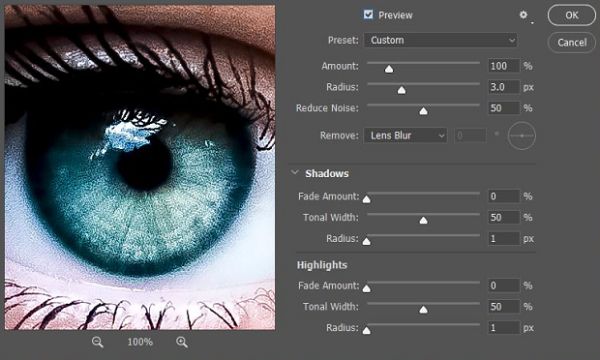
Task: Zoom out the preview image
Action: 98,342
